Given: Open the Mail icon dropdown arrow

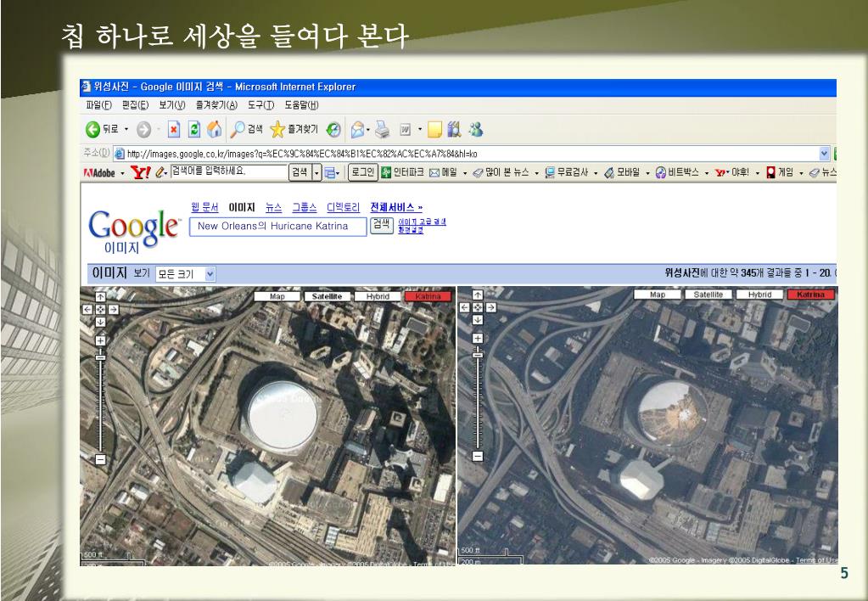Looking at the screenshot, I should tap(369, 130).
